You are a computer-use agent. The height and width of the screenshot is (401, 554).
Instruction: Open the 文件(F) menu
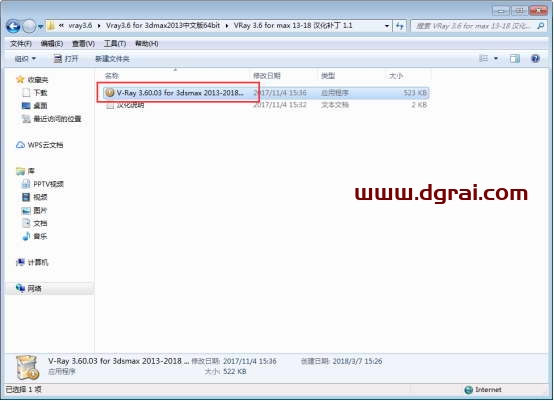[20, 43]
